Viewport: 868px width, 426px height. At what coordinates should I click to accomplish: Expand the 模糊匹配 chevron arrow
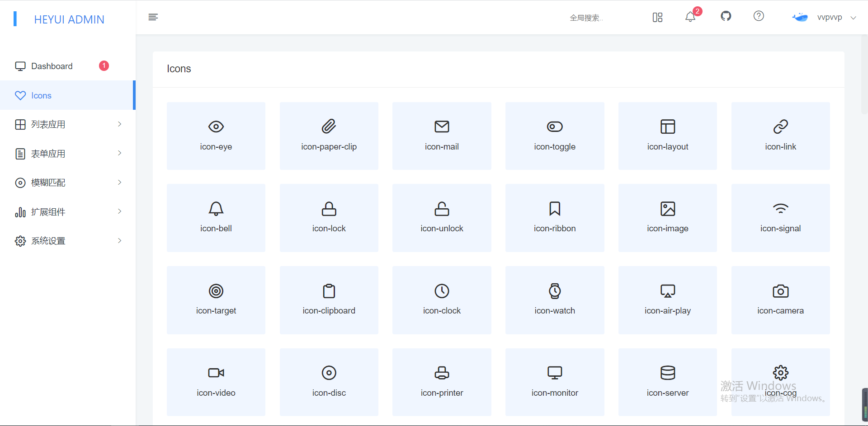point(120,183)
